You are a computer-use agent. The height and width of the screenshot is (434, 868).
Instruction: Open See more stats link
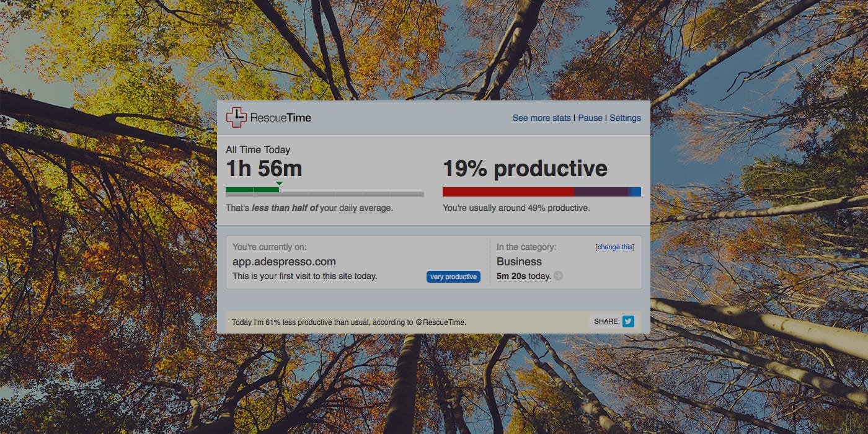click(541, 118)
